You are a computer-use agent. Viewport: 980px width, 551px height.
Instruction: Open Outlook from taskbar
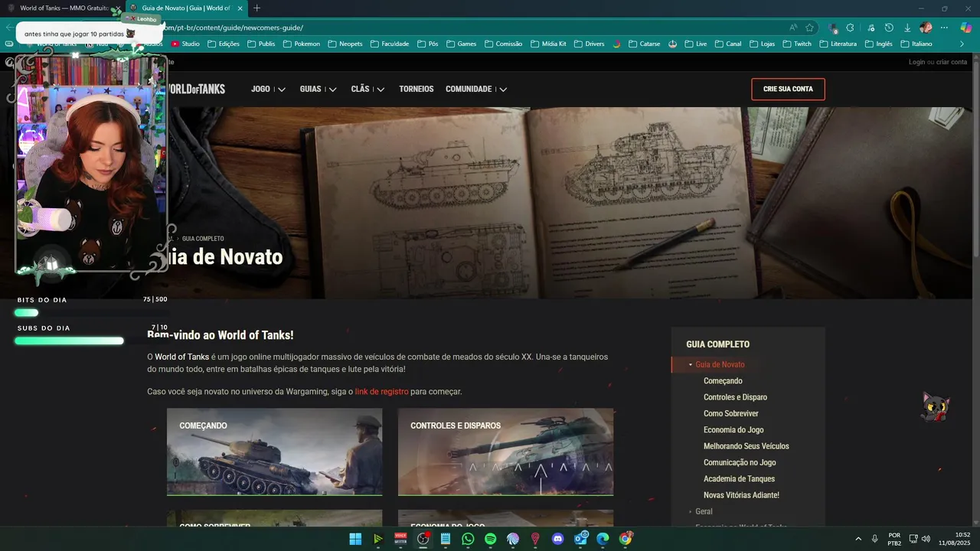pyautogui.click(x=581, y=539)
